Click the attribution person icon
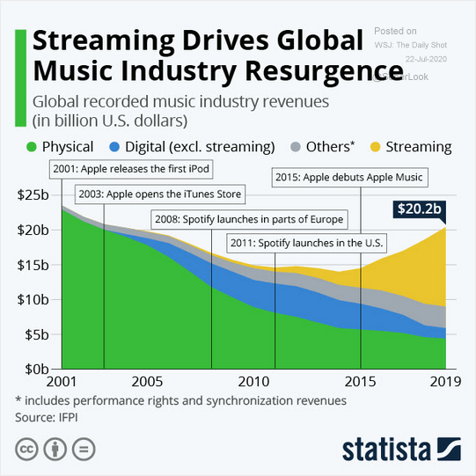476x476 pixels. 55,449
